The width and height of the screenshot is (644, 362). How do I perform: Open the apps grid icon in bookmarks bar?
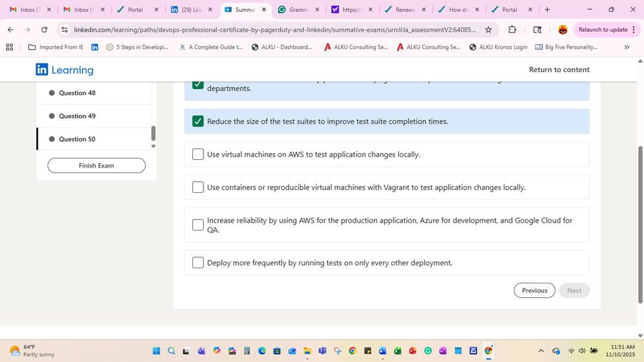[9, 48]
